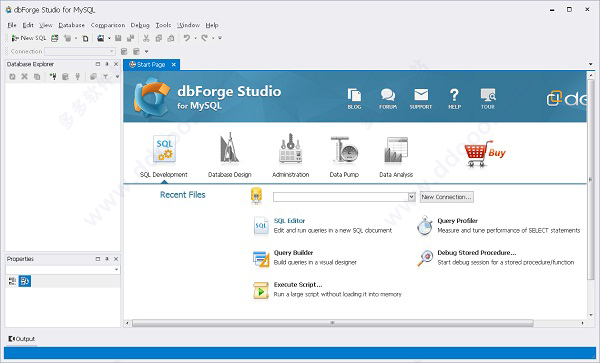Open the SQL Editor link
The width and height of the screenshot is (600, 363).
pos(289,221)
